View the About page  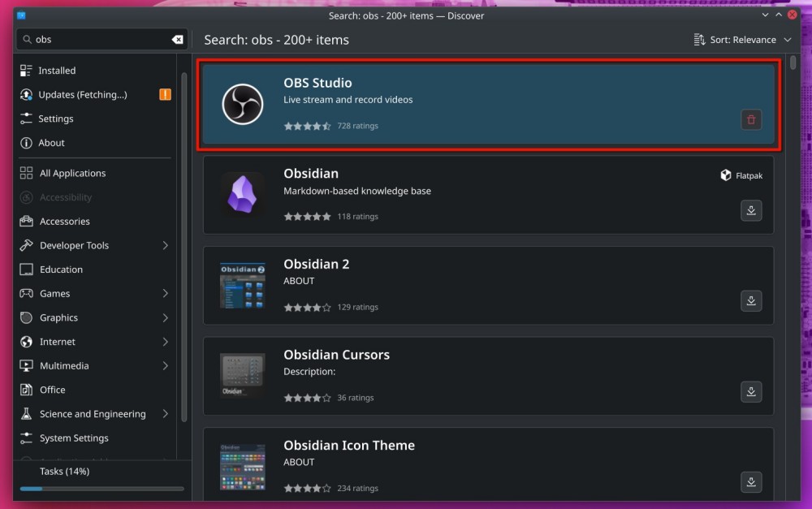tap(53, 143)
